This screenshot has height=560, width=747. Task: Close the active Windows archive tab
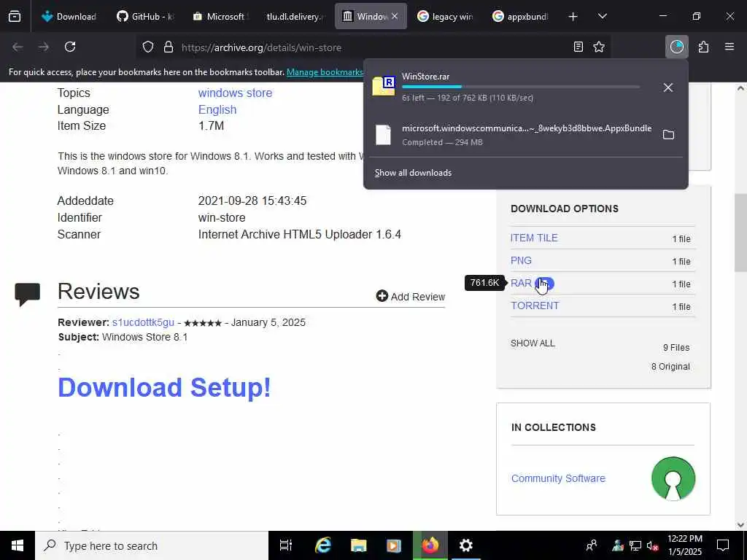pyautogui.click(x=395, y=17)
